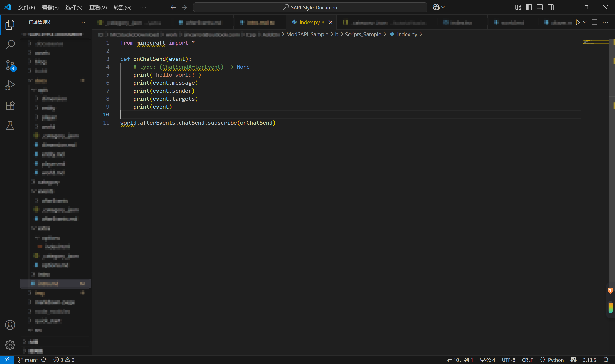The height and width of the screenshot is (364, 615).
Task: Open Run and Debug view
Action: point(10,85)
